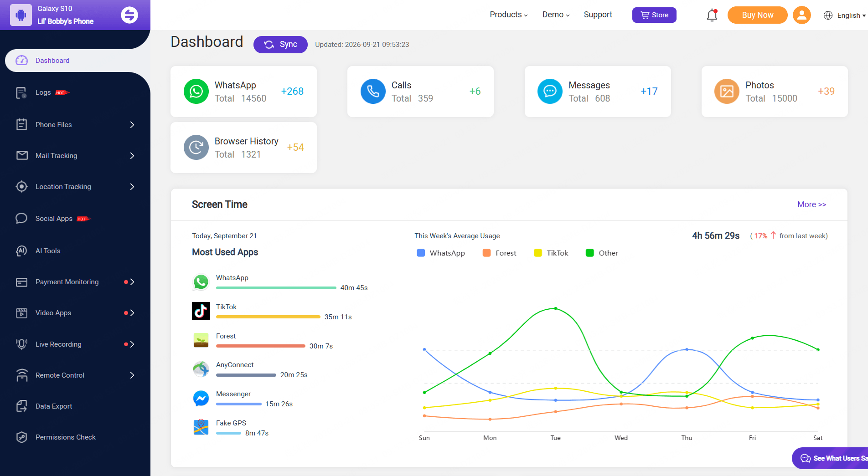Toggle Forest series in chart legend

pyautogui.click(x=499, y=253)
